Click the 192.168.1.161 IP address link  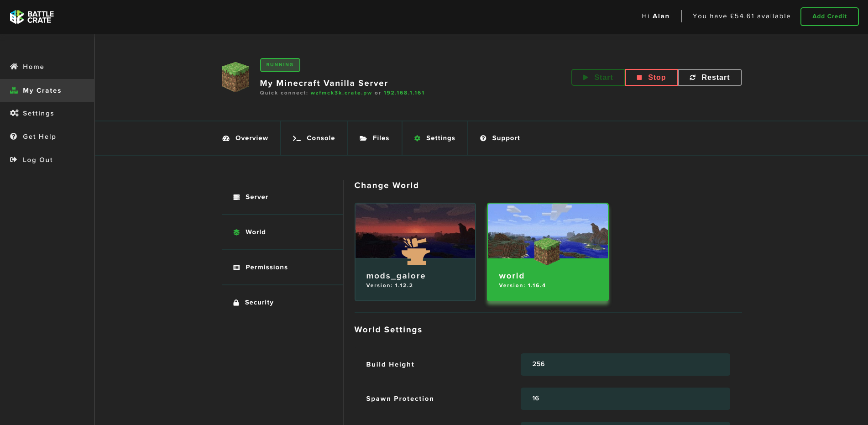coord(404,93)
